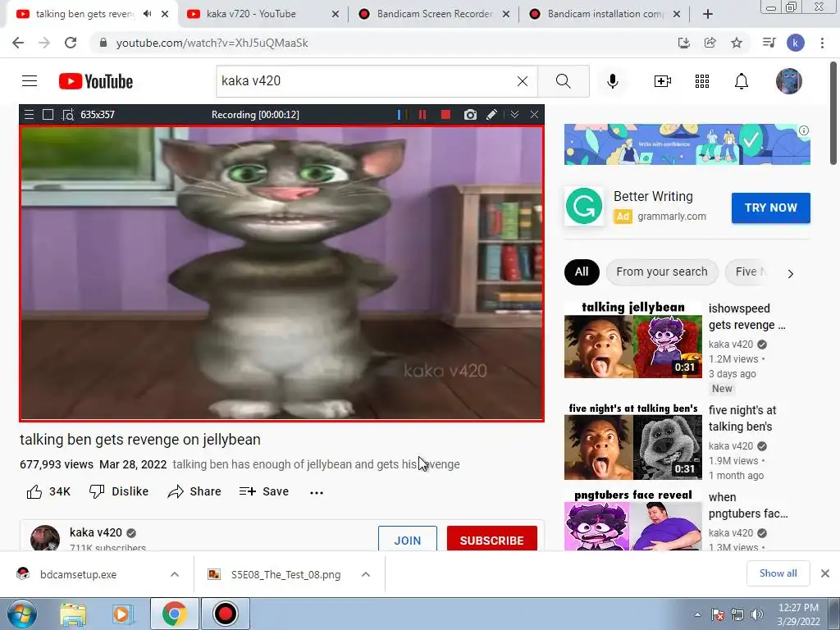Screen dimensions: 840x630
Task: Select the From your search chip
Action: point(662,272)
